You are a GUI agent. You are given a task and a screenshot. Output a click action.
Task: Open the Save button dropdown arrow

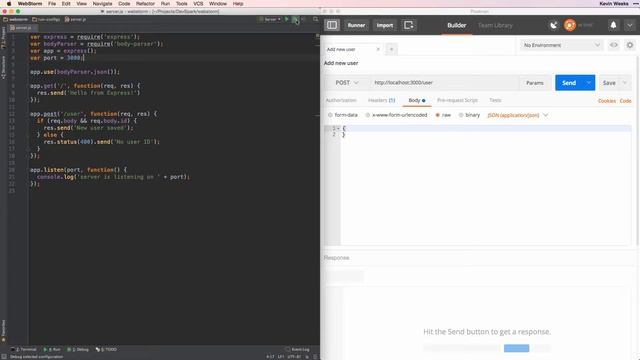pos(624,83)
